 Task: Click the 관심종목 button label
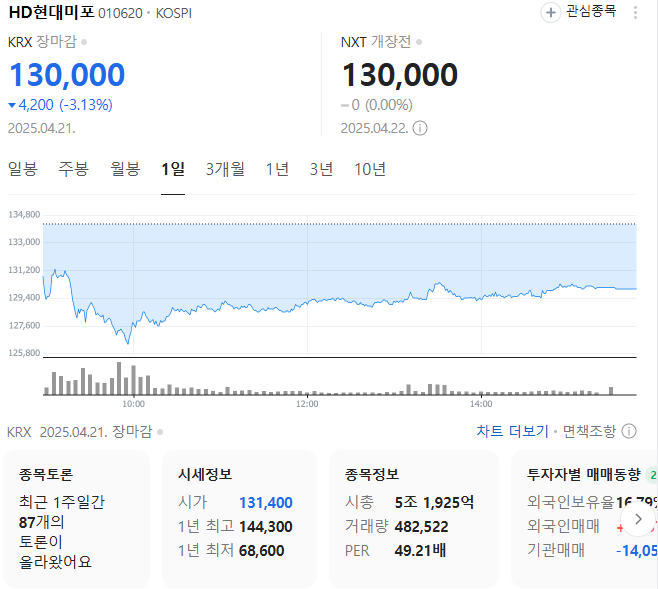click(591, 11)
